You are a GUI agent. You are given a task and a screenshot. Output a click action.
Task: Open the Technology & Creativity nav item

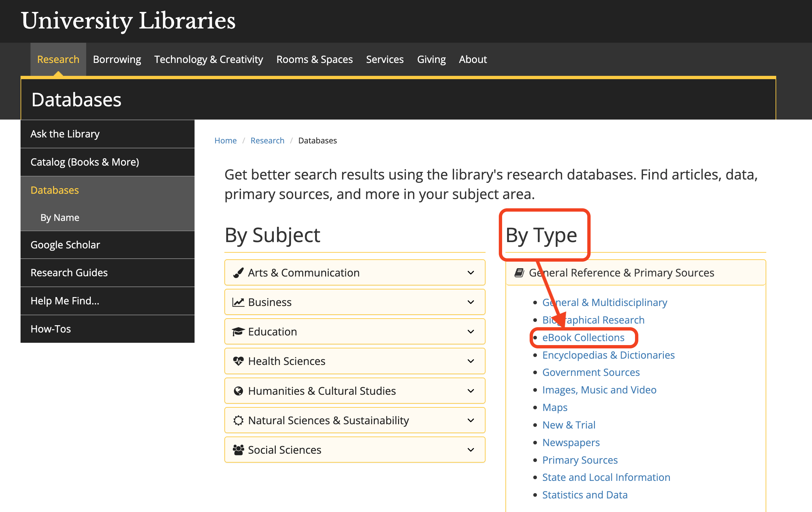click(x=208, y=59)
